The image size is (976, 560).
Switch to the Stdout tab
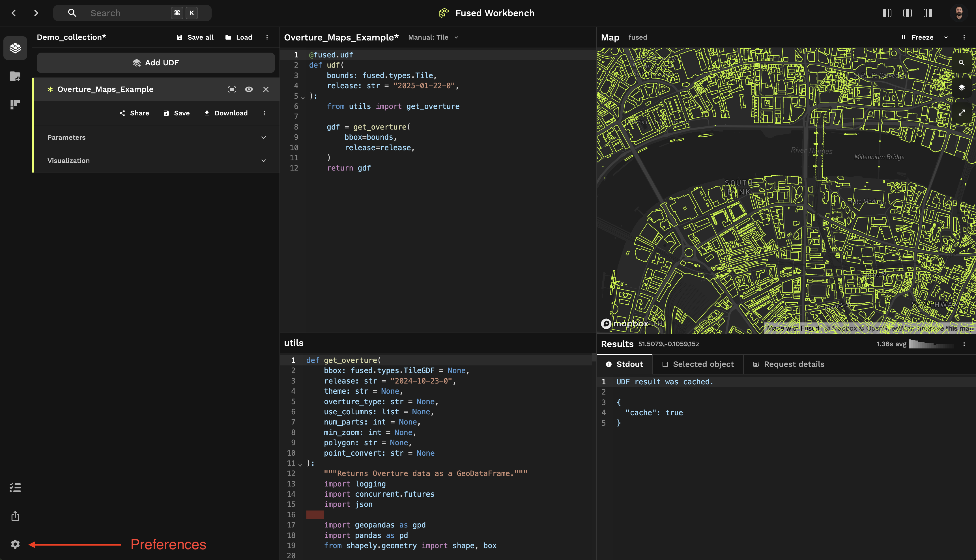pos(625,364)
